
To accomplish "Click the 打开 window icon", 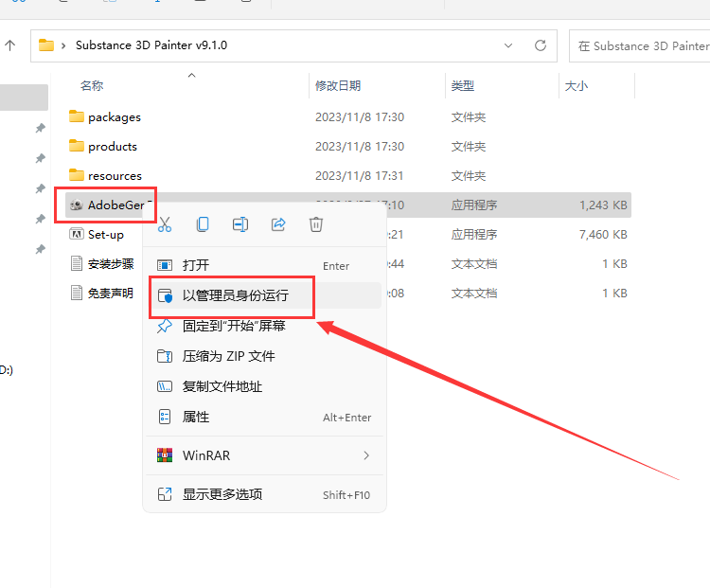I will point(165,265).
